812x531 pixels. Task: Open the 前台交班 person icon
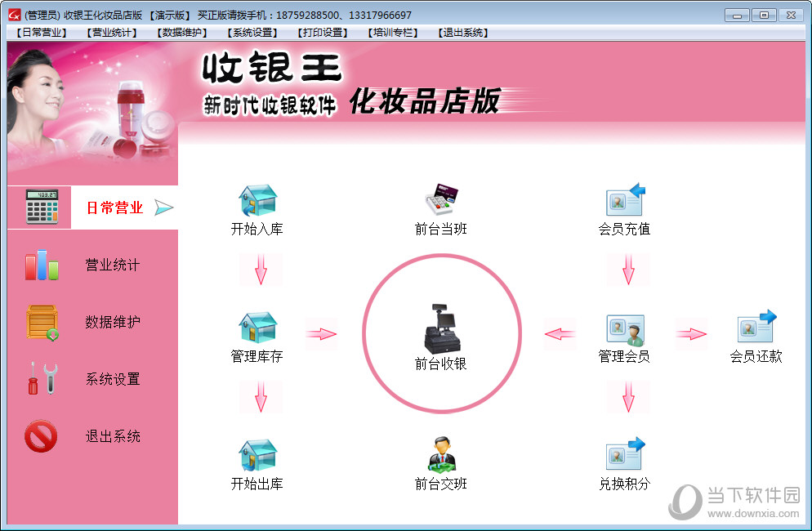click(x=441, y=455)
